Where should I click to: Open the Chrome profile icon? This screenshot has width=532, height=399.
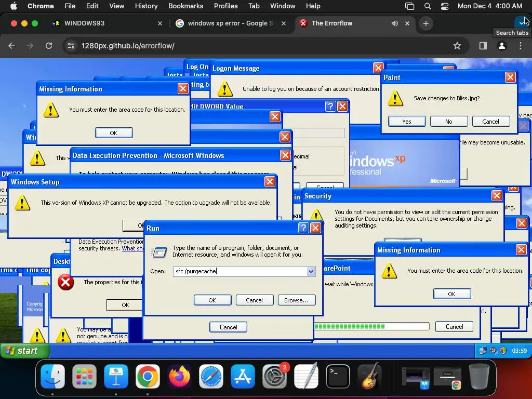pyautogui.click(x=502, y=46)
